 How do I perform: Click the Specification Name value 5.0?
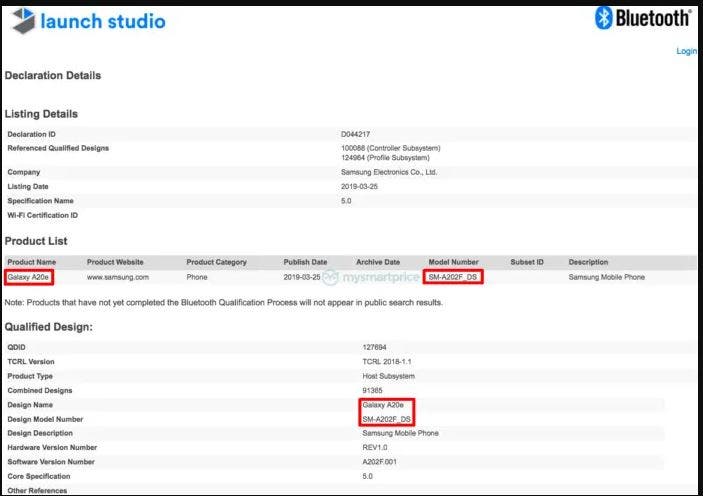(x=346, y=201)
